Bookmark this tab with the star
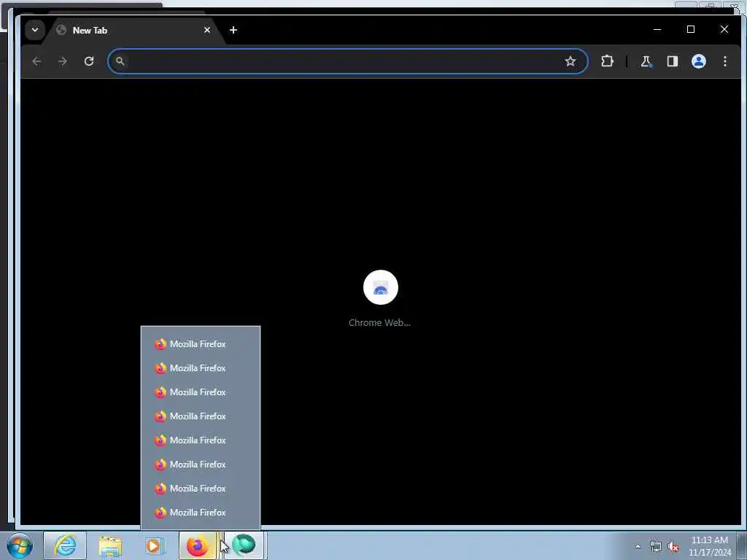The height and width of the screenshot is (560, 747). coord(570,61)
